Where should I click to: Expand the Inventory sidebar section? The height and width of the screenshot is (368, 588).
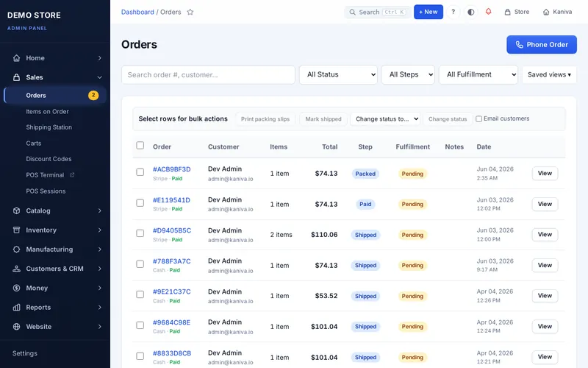click(55, 230)
